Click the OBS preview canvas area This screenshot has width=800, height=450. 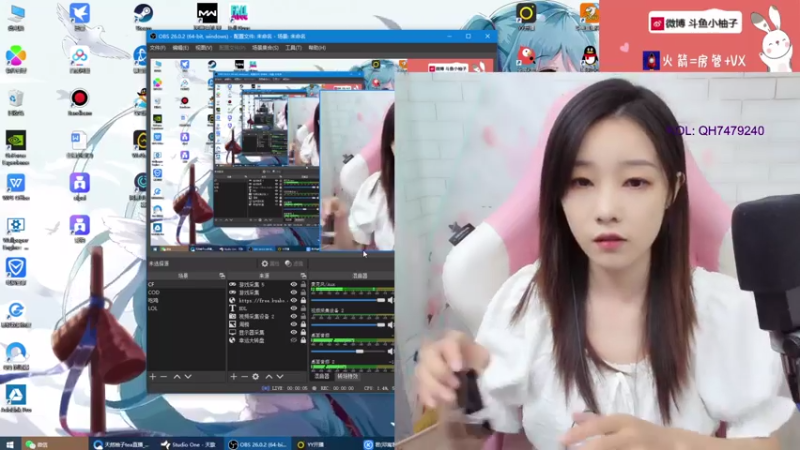(271, 154)
